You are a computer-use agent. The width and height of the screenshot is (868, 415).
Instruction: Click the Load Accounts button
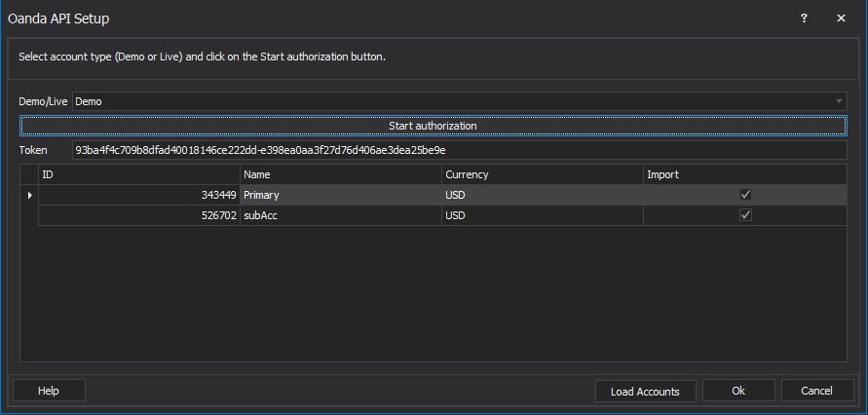645,392
